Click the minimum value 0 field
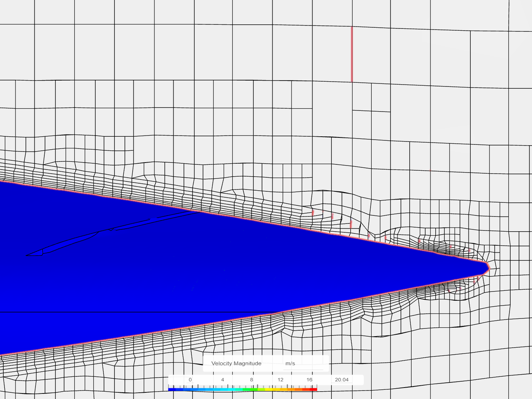Screen dimensions: 532x399 click(190, 380)
